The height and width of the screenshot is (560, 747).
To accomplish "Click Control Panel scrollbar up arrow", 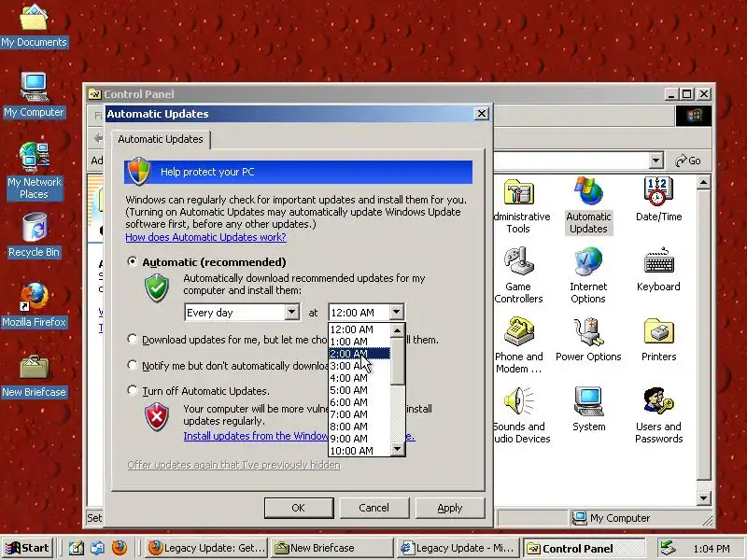I will pyautogui.click(x=704, y=182).
